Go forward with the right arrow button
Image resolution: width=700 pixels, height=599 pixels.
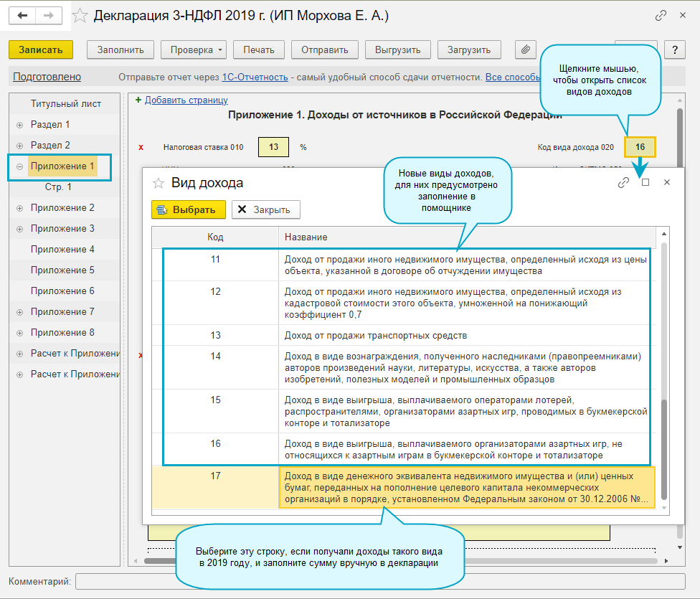pos(49,16)
